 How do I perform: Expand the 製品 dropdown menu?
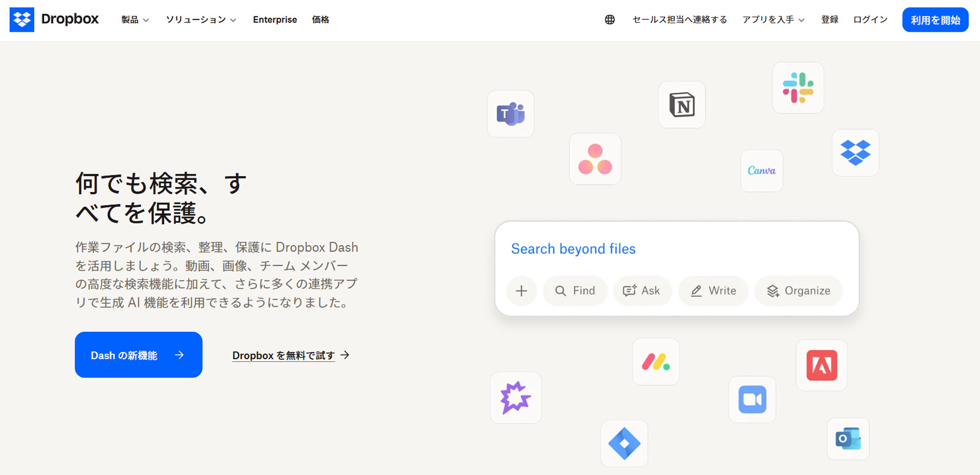(135, 20)
